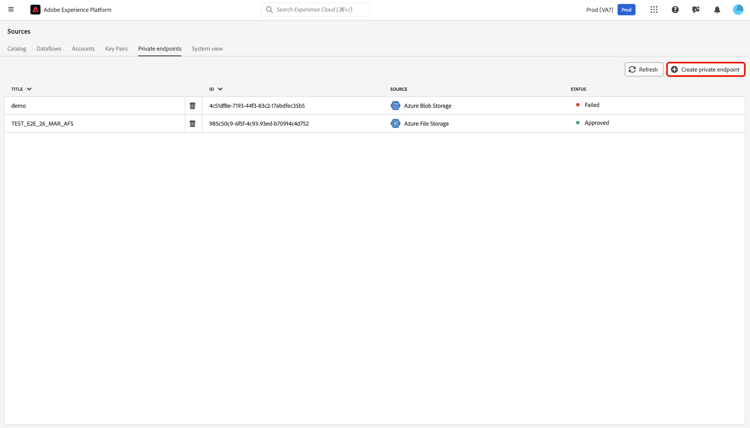Open the Prod (VA7) sandbox selector
The width and height of the screenshot is (750, 428).
[599, 10]
